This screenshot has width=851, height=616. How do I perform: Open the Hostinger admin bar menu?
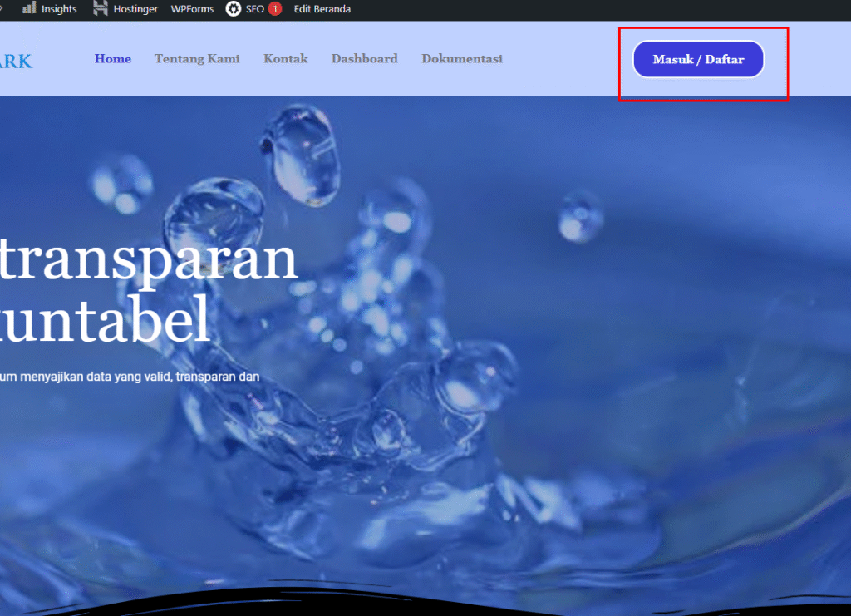(x=135, y=9)
